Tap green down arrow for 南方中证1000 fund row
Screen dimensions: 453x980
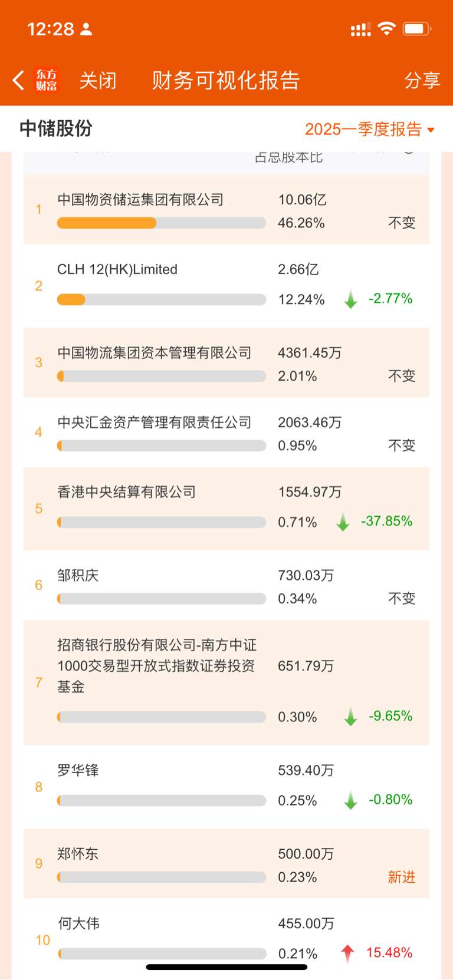(x=351, y=717)
